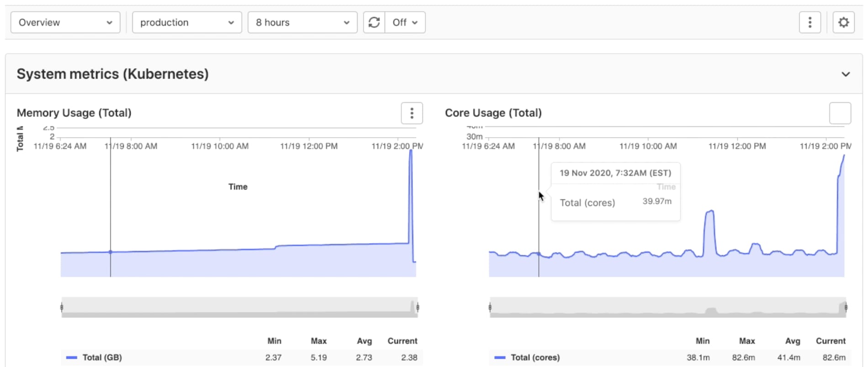Click the Core Usage (Total) chart title
Image resolution: width=868 pixels, height=367 pixels.
(493, 113)
